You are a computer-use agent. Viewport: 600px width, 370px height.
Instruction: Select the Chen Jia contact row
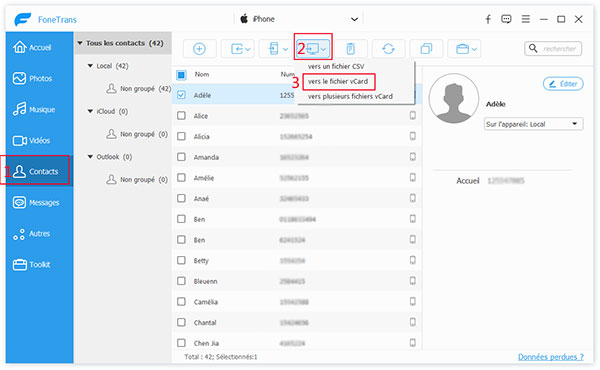[297, 343]
